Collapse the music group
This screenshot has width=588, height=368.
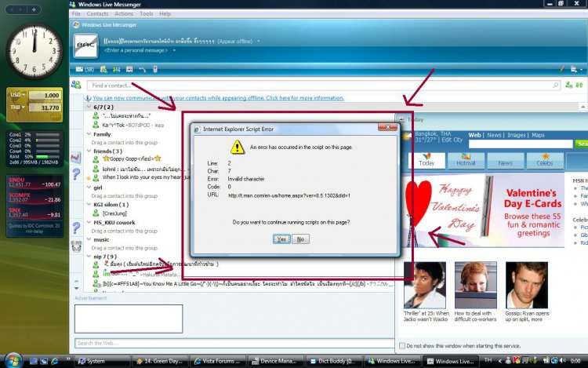[x=89, y=239]
